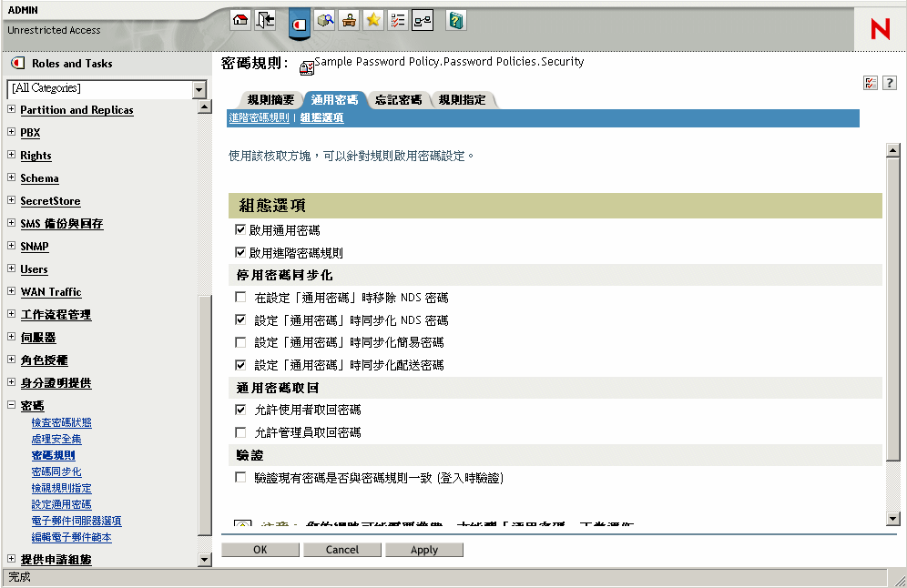This screenshot has width=907, height=588.
Task: Click sidebar scrollbar up arrow
Action: (x=205, y=107)
